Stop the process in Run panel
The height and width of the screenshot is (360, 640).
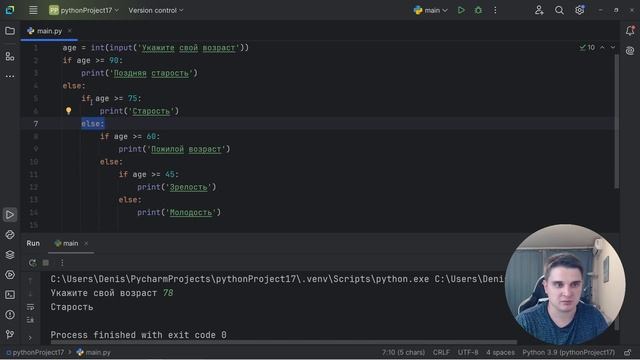(x=46, y=263)
